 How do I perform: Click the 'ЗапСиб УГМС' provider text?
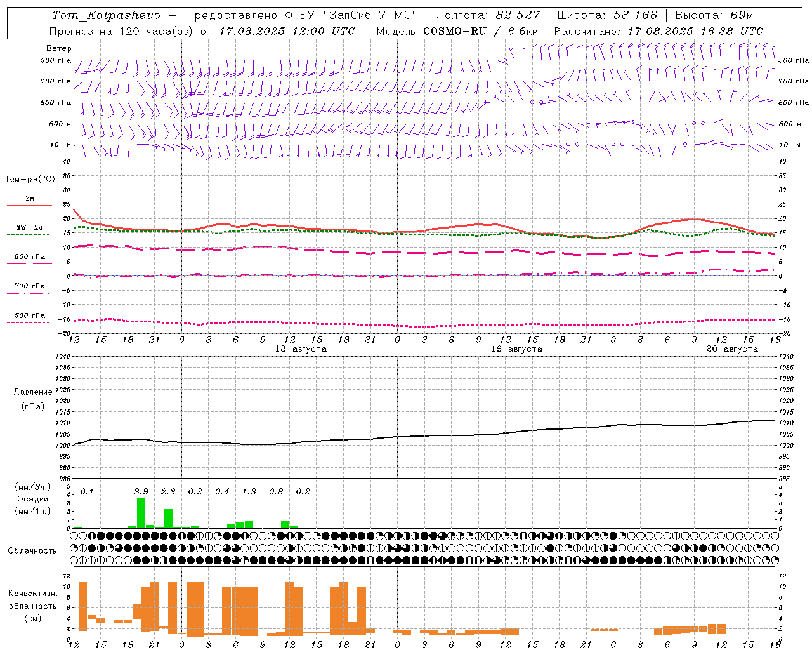click(x=370, y=15)
